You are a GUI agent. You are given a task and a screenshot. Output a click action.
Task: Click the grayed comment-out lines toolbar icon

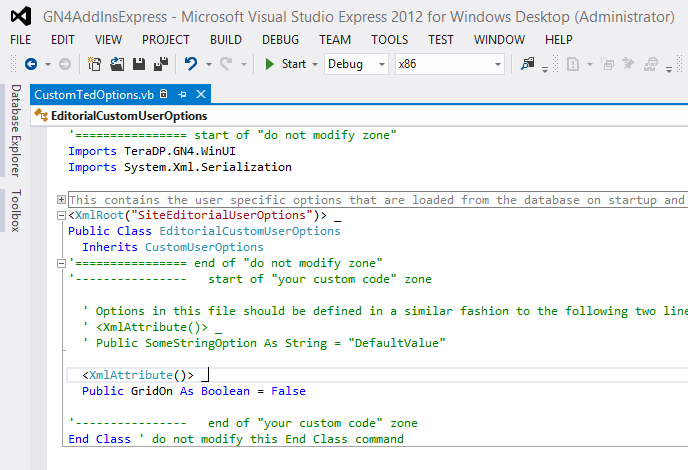(x=608, y=65)
